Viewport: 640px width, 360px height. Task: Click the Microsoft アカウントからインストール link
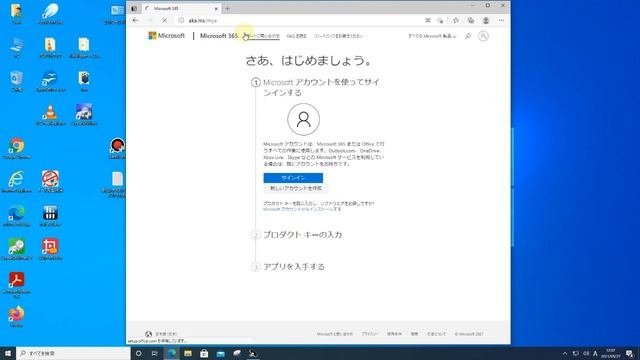302,209
